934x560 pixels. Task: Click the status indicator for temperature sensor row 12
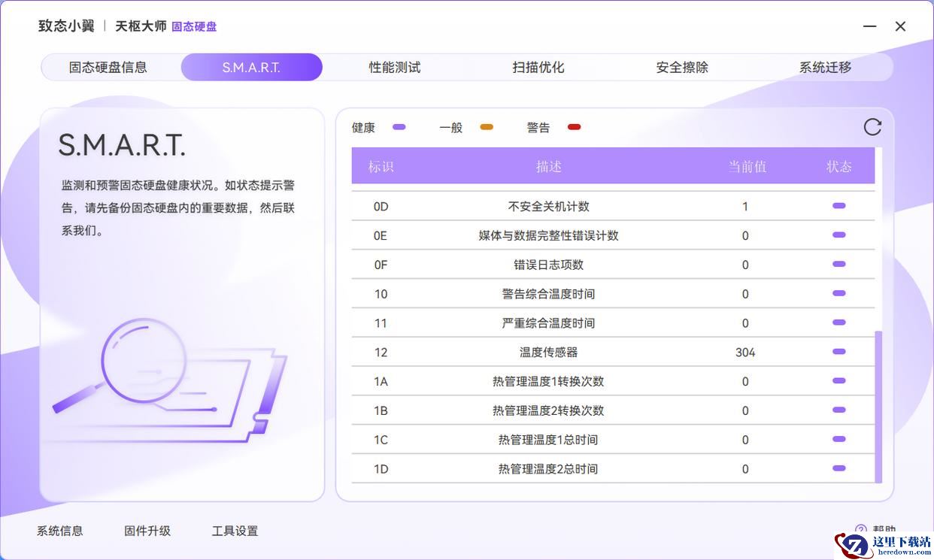click(x=838, y=352)
